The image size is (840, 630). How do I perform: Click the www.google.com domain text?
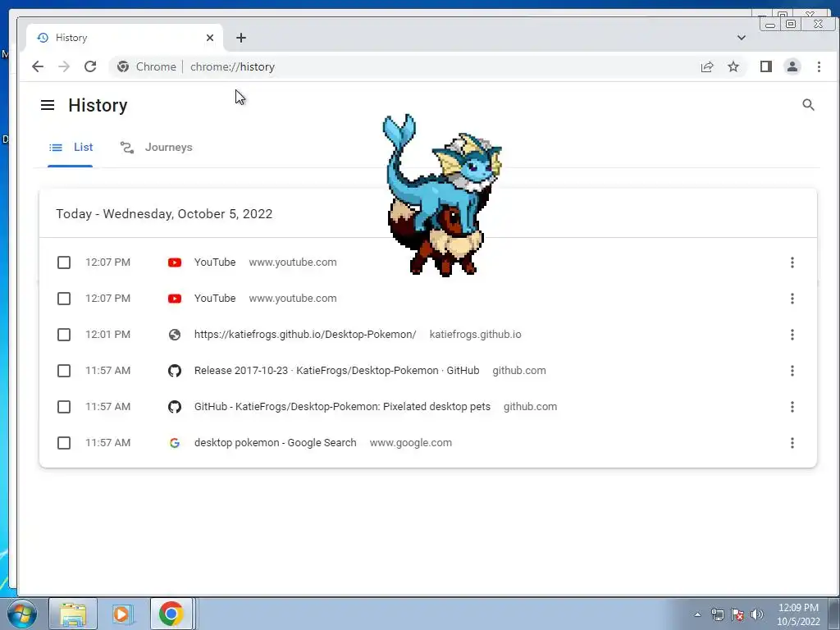click(x=411, y=443)
